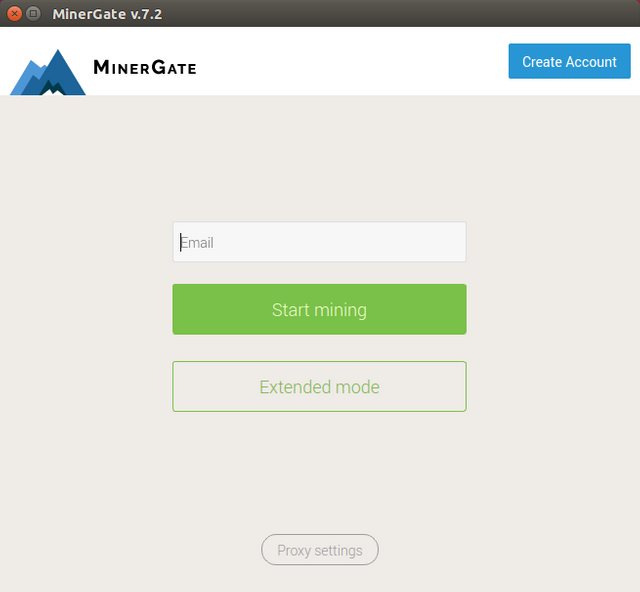
Task: Open Proxy settings
Action: tap(320, 550)
